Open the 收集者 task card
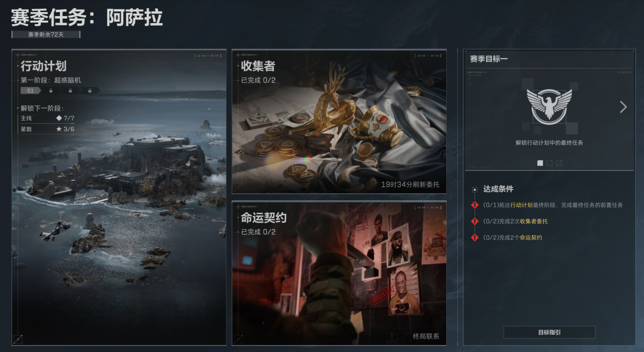Viewport: 644px width, 352px height. (x=339, y=121)
